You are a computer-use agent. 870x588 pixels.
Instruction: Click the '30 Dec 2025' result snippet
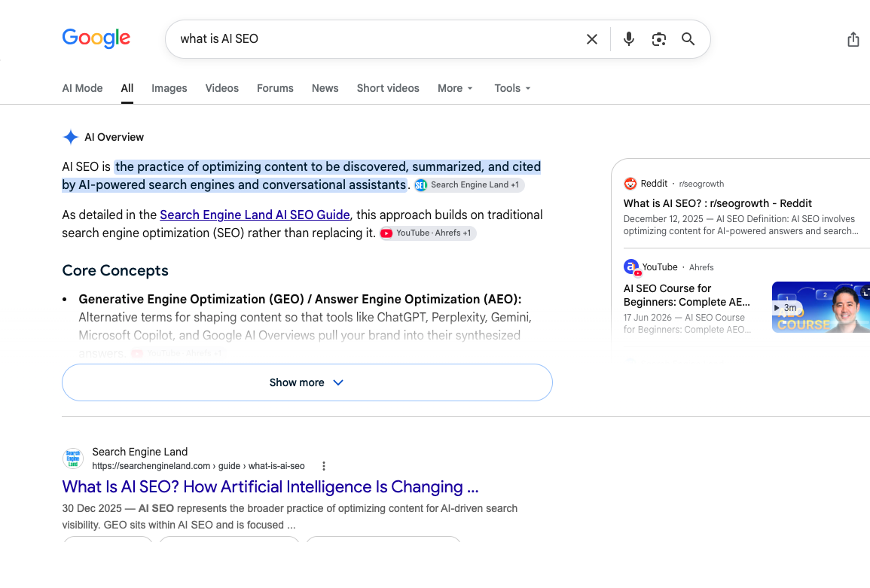(x=290, y=516)
